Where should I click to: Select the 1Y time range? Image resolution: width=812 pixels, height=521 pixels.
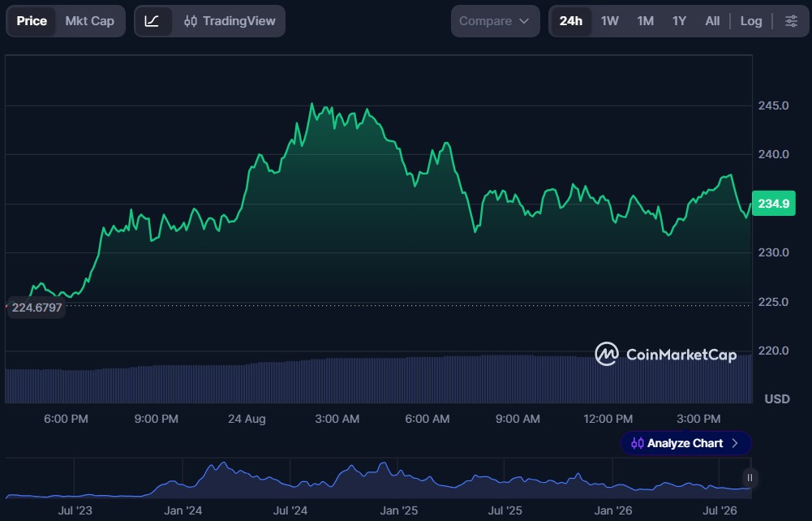pos(679,21)
